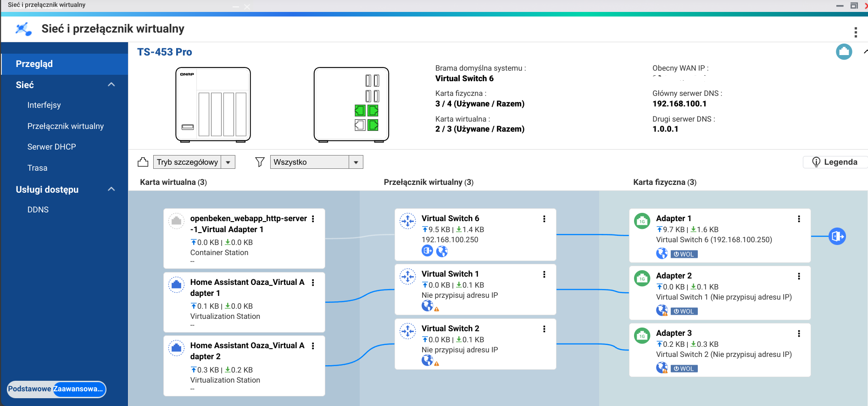The width and height of the screenshot is (868, 406).
Task: Maximize the window via title bar button
Action: tap(854, 6)
